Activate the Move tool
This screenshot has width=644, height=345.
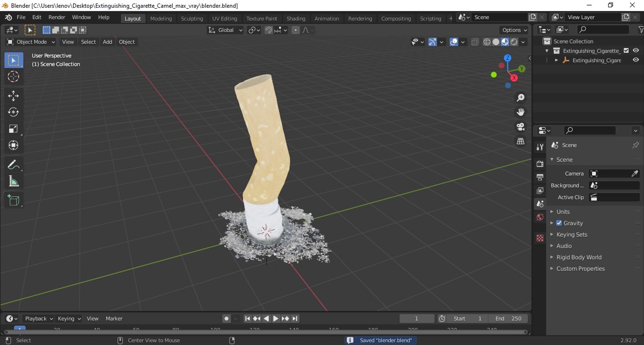click(14, 96)
